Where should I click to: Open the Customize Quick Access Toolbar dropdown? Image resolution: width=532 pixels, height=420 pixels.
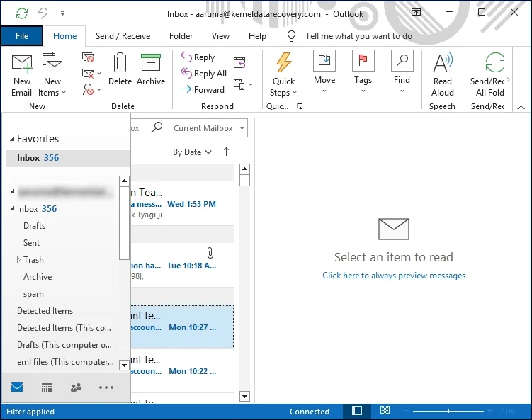(63, 13)
